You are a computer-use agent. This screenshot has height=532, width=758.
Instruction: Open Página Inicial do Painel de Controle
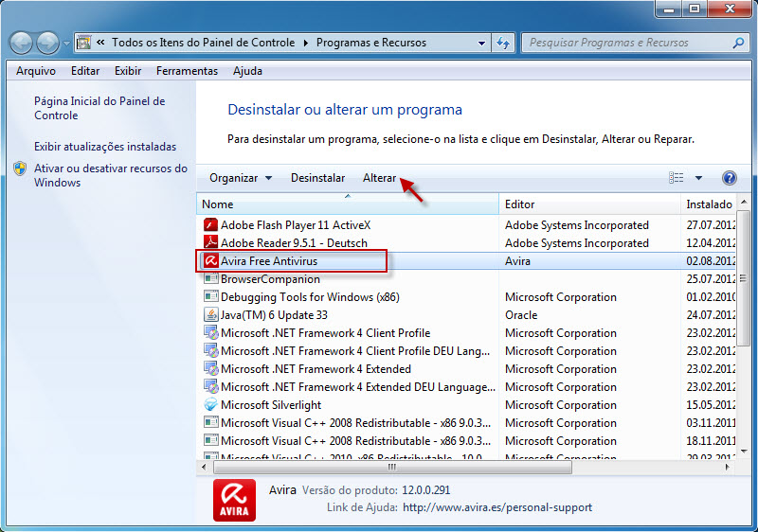tap(99, 108)
